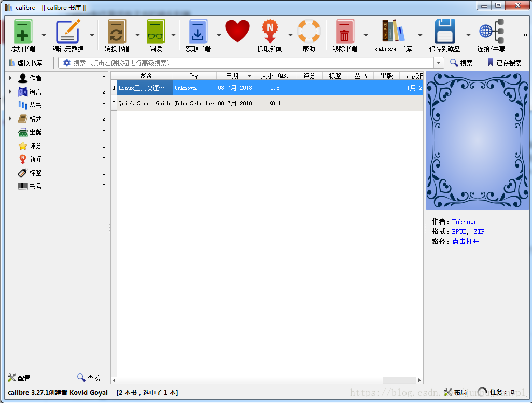This screenshot has height=403, width=532.
Task: Select News (新闻) in tag browser
Action: pos(35,159)
